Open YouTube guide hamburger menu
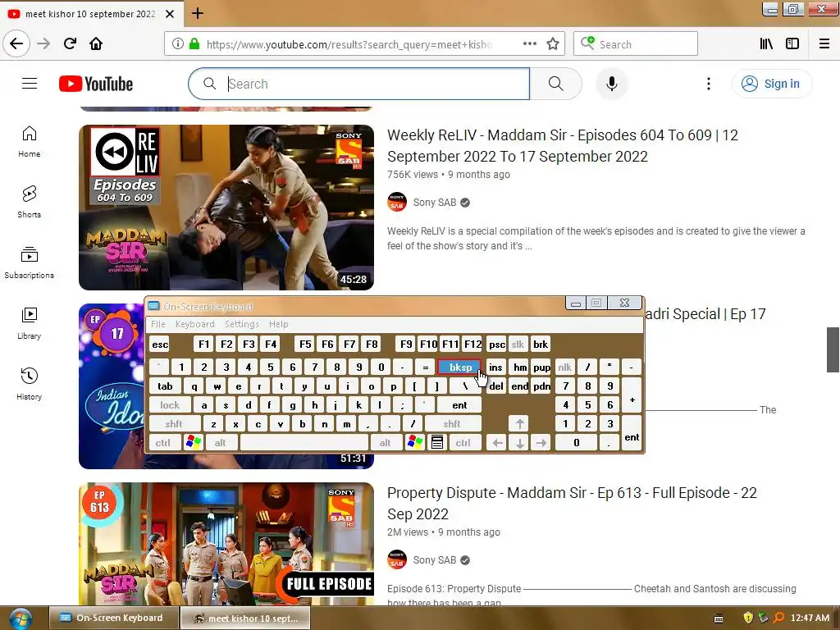Screen dimensions: 840x630 [30, 84]
